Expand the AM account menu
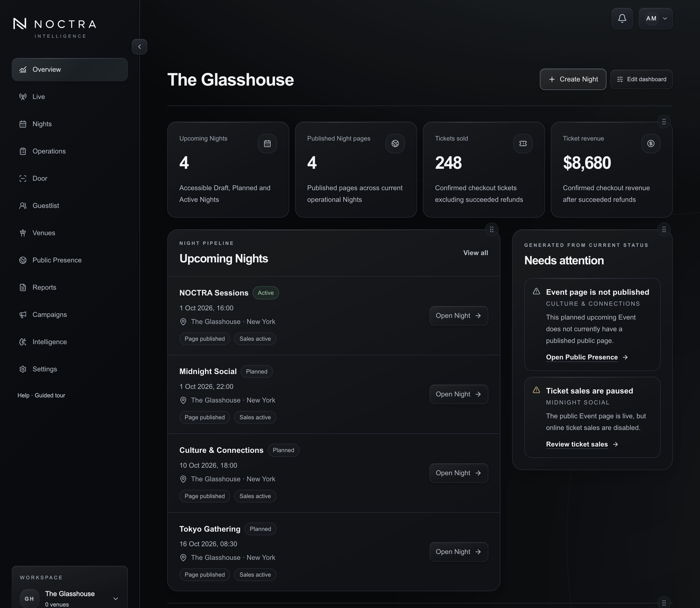This screenshot has height=608, width=700. coord(655,18)
